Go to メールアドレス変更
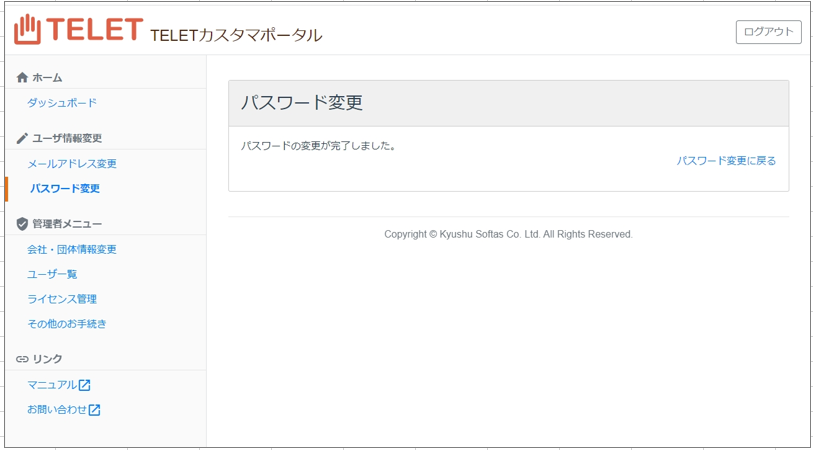813x450 pixels. pyautogui.click(x=72, y=164)
